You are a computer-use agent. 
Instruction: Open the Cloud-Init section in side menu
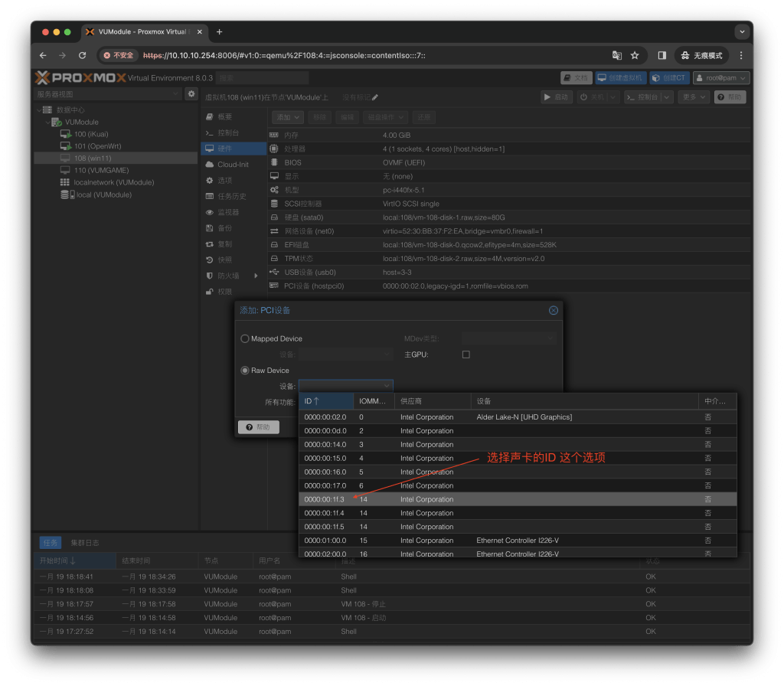click(x=233, y=165)
